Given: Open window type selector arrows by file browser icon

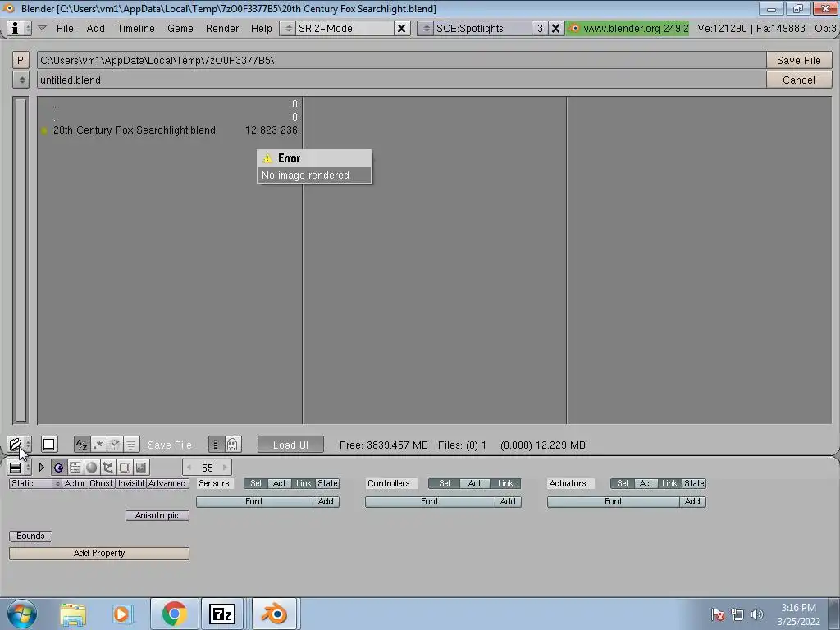Looking at the screenshot, I should (28, 444).
